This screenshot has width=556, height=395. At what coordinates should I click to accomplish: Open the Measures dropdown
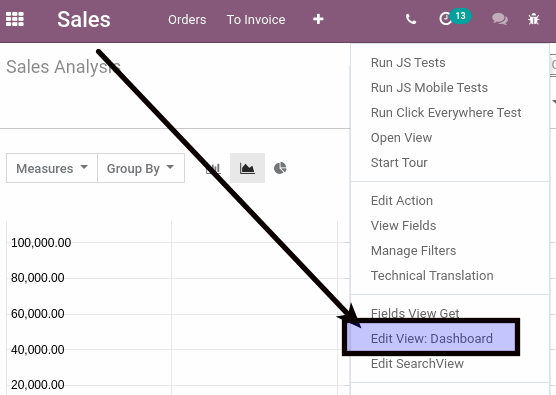[x=52, y=168]
